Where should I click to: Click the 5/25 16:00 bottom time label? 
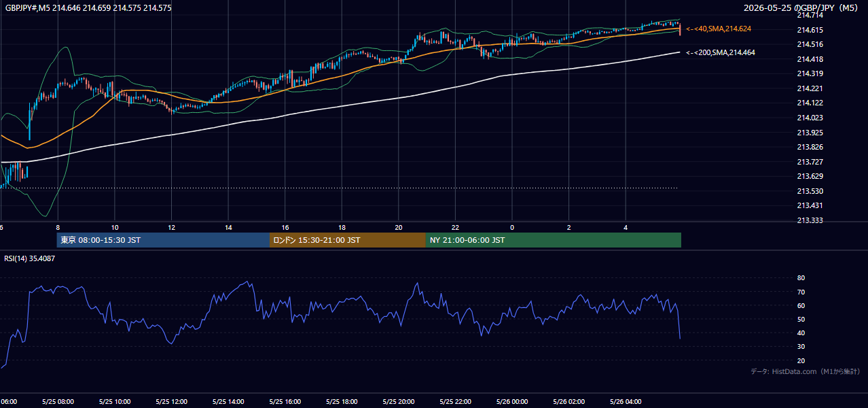point(285,402)
